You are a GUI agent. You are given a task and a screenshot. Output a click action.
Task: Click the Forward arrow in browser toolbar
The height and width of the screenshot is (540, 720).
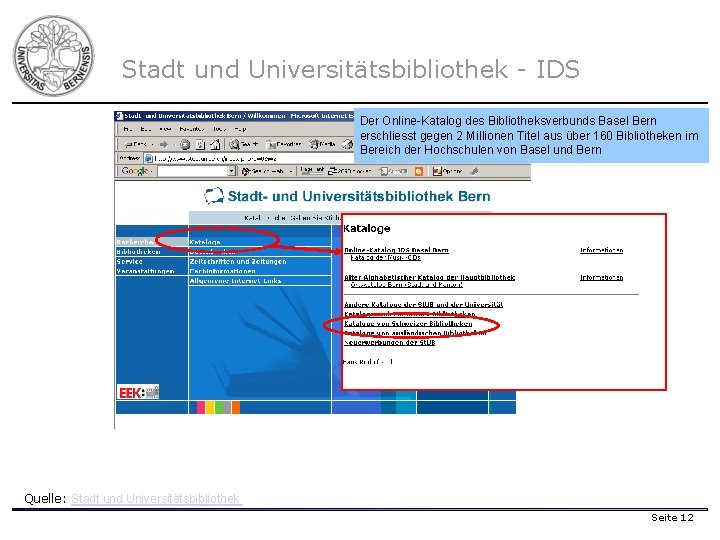coord(164,144)
